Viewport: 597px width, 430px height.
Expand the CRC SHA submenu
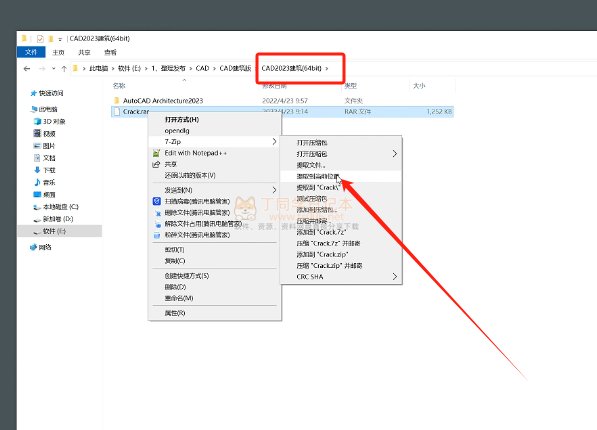click(395, 277)
